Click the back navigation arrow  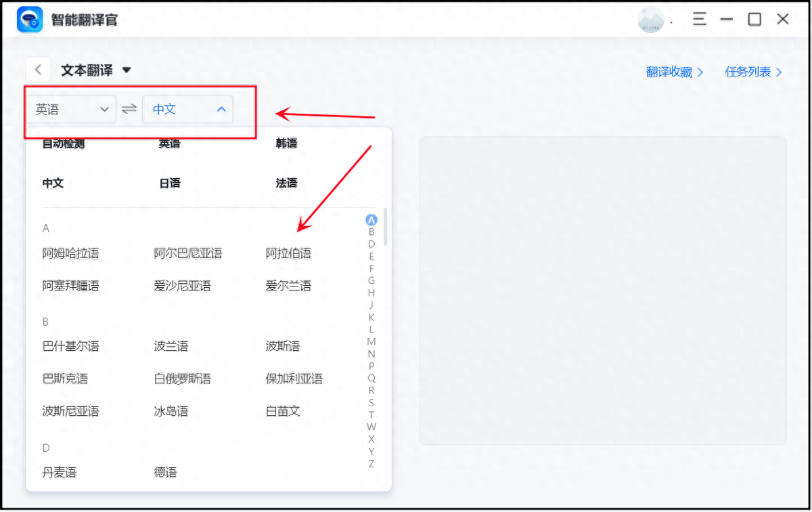pyautogui.click(x=38, y=68)
